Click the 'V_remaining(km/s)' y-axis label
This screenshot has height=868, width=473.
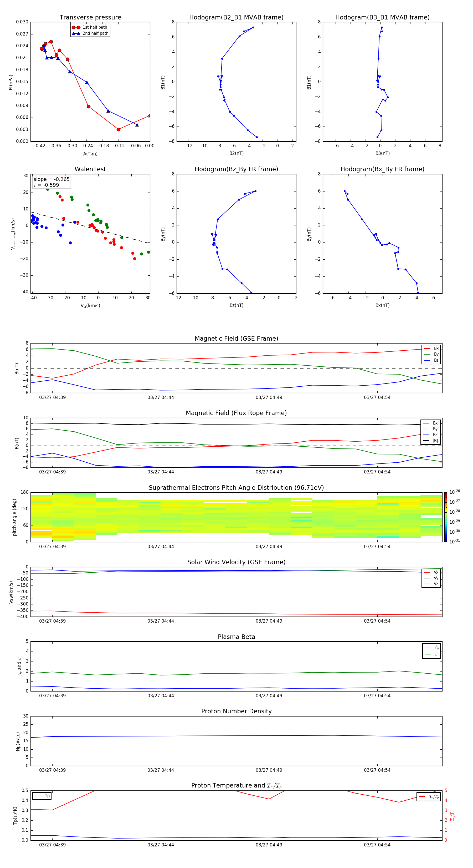(x=13, y=234)
